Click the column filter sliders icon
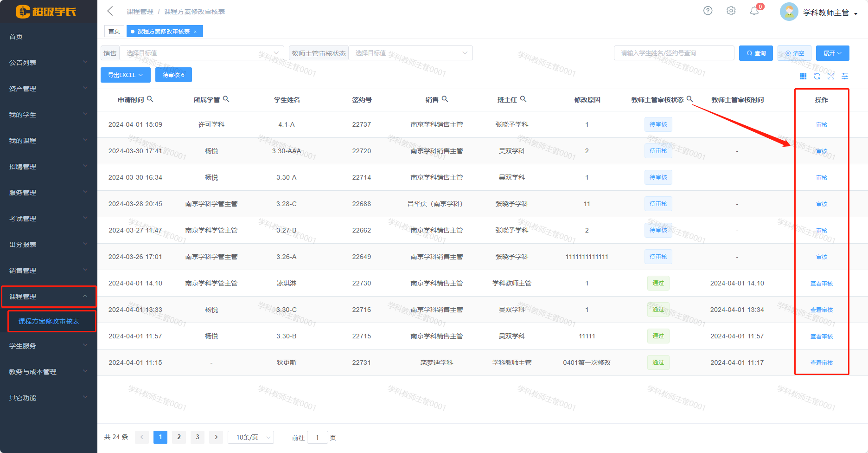Screen dimensions: 868x453 pos(845,76)
